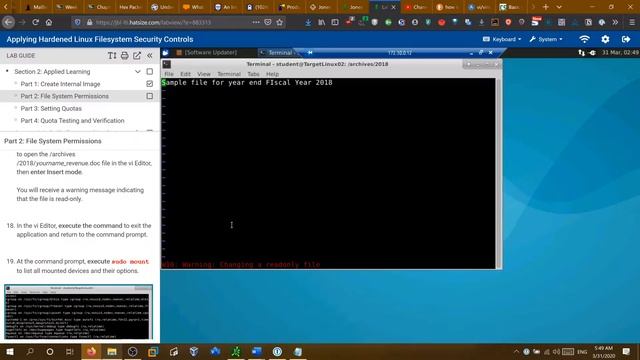Expand Firefox toolbar overflow chevron

(615, 22)
